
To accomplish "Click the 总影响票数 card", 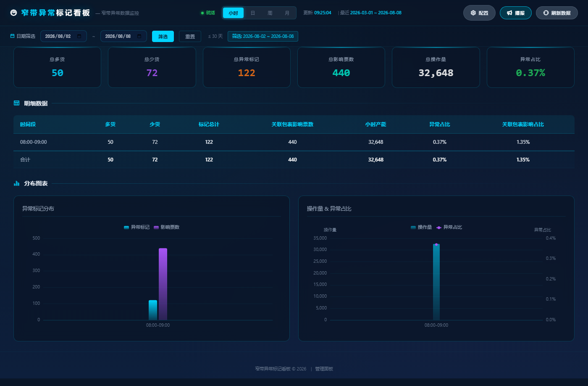I will click(x=341, y=67).
